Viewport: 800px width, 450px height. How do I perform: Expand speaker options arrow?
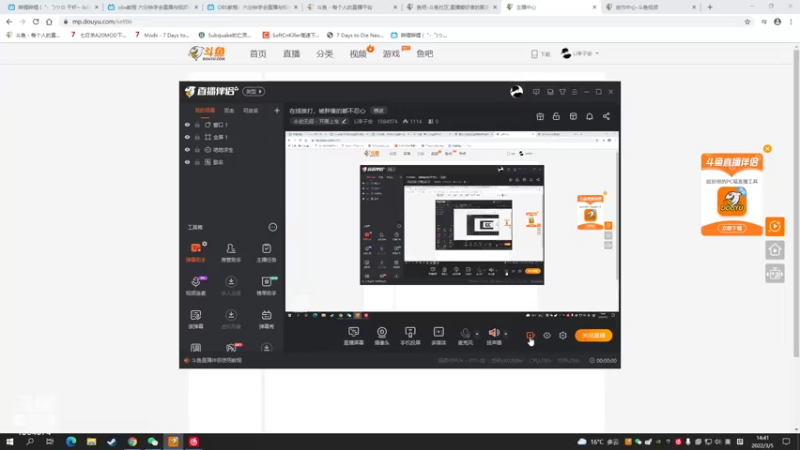tap(506, 334)
